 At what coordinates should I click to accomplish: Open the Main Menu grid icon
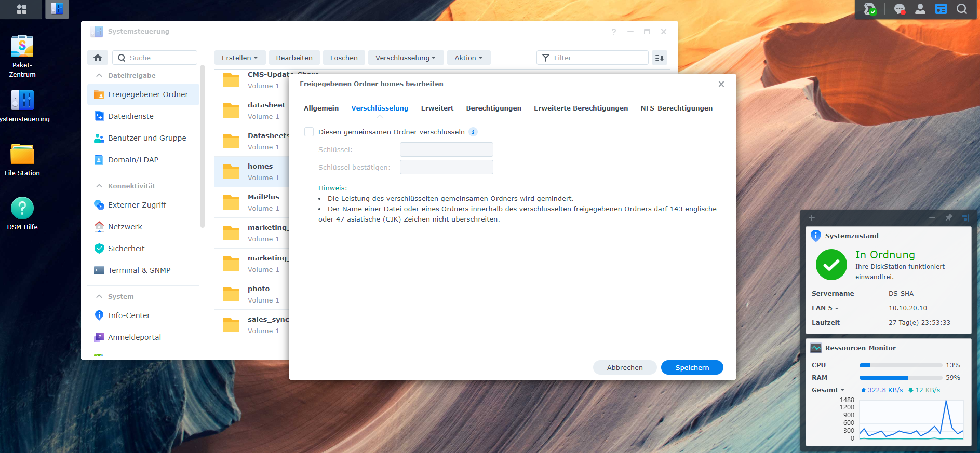point(21,9)
